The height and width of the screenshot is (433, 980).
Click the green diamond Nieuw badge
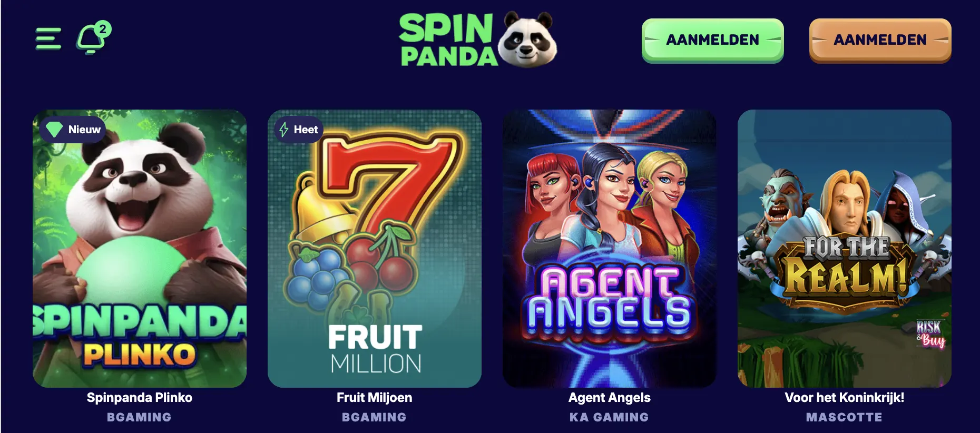coord(73,130)
